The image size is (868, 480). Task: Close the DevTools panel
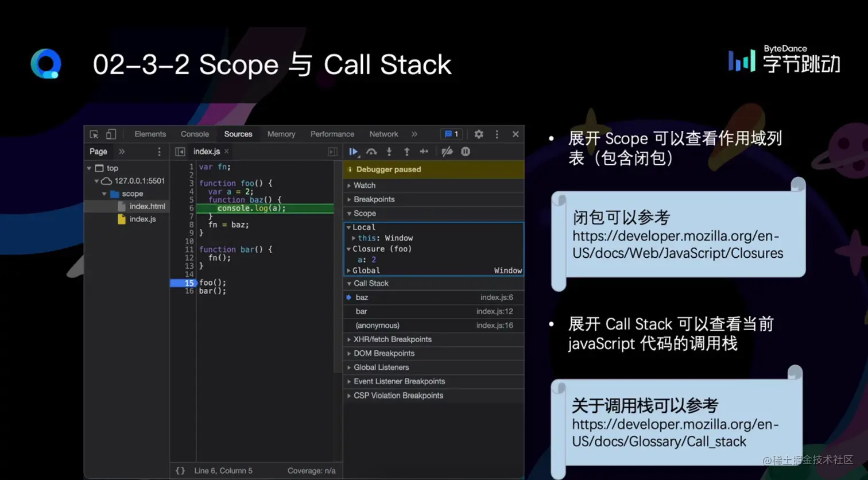(516, 134)
